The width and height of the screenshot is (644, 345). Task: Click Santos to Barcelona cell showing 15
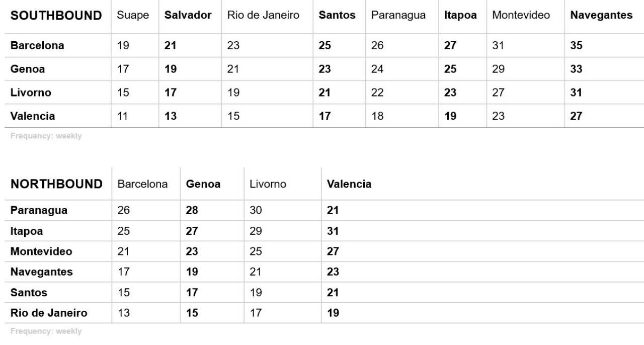click(x=123, y=292)
